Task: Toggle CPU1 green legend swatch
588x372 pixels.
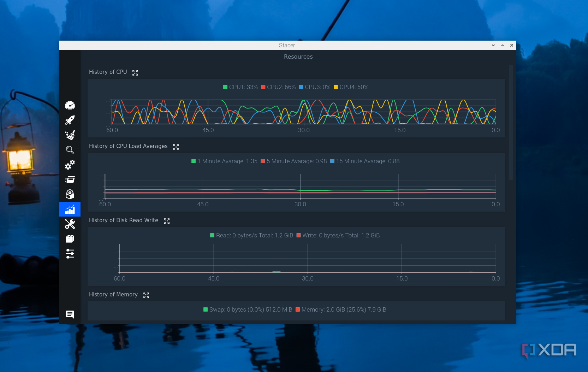Action: click(225, 87)
